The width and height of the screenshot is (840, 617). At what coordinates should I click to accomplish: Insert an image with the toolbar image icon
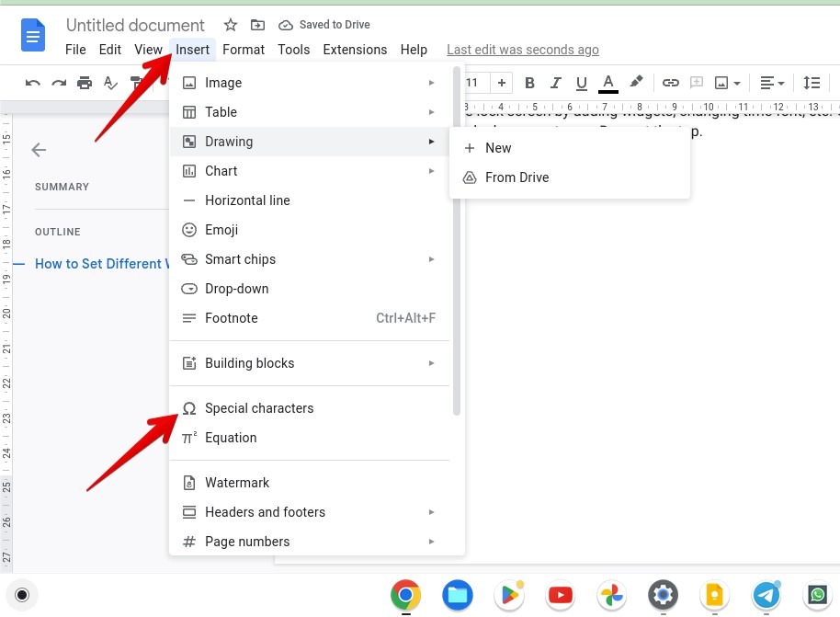(723, 83)
